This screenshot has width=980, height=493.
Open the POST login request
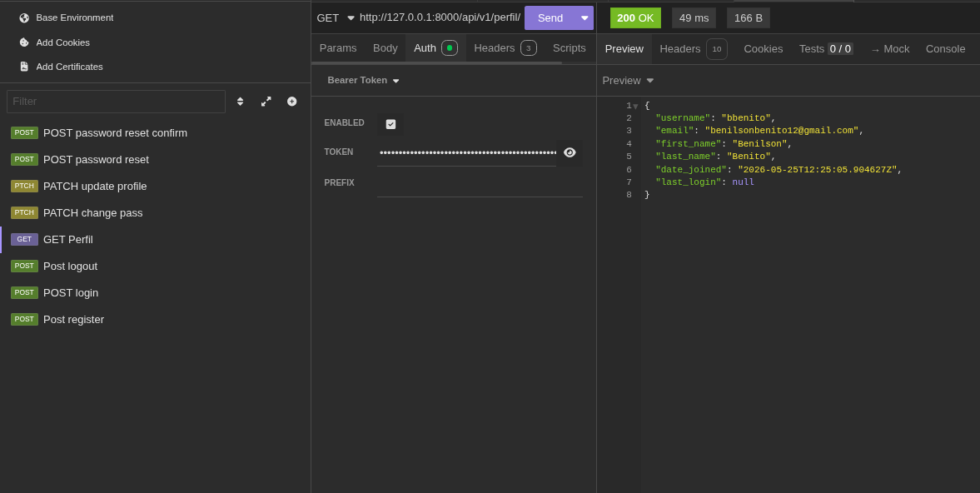pos(155,293)
